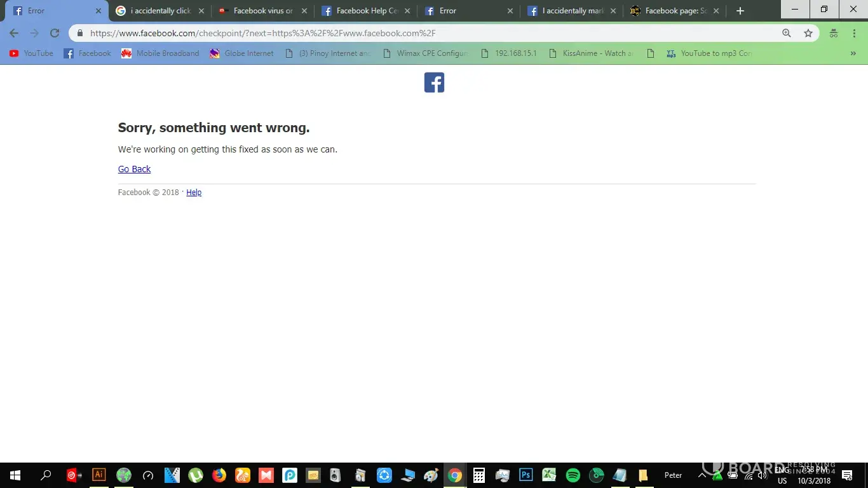Open Notepad from the taskbar

coord(620,475)
